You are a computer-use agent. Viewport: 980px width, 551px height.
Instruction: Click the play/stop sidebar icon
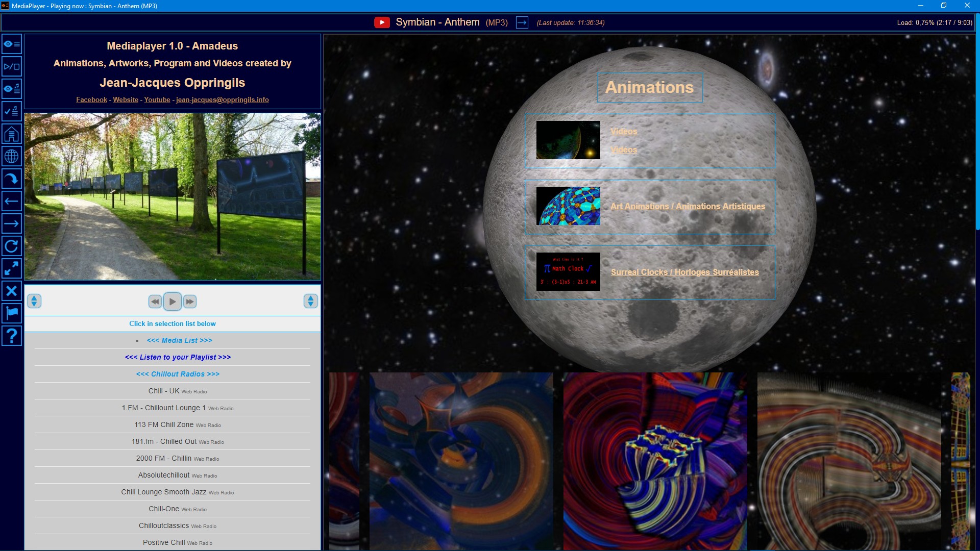click(x=11, y=67)
